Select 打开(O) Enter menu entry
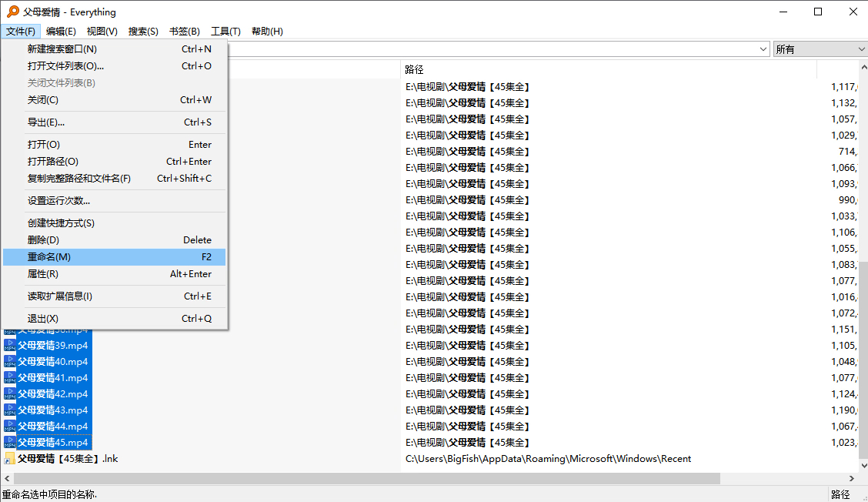Image resolution: width=868 pixels, height=502 pixels. tap(114, 144)
